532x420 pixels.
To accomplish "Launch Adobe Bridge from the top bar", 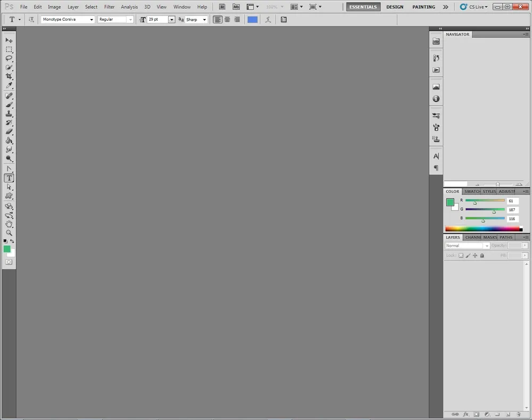I will [x=222, y=7].
